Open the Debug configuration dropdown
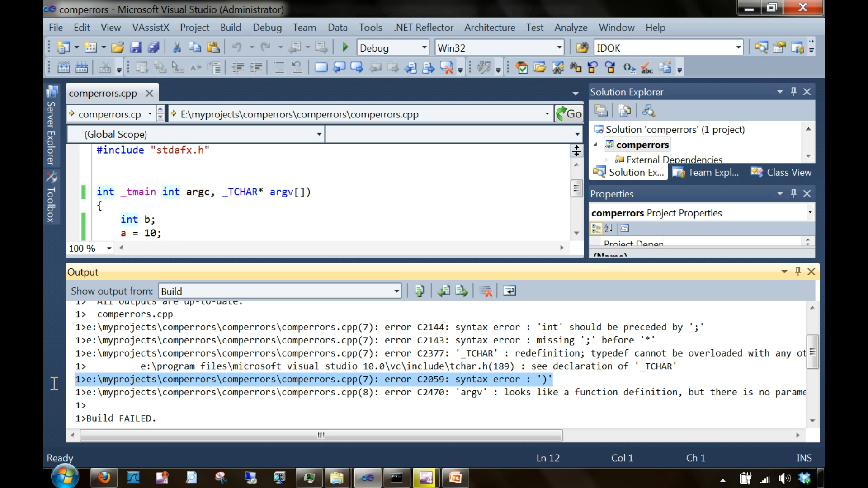 (424, 47)
